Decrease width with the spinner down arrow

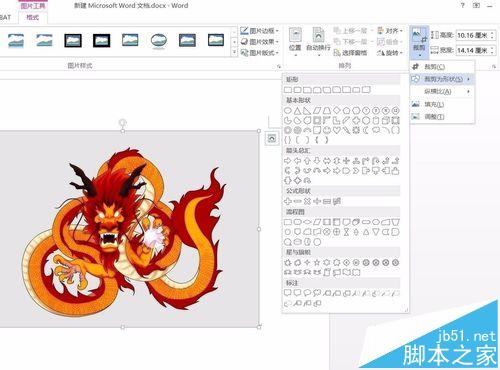point(492,53)
